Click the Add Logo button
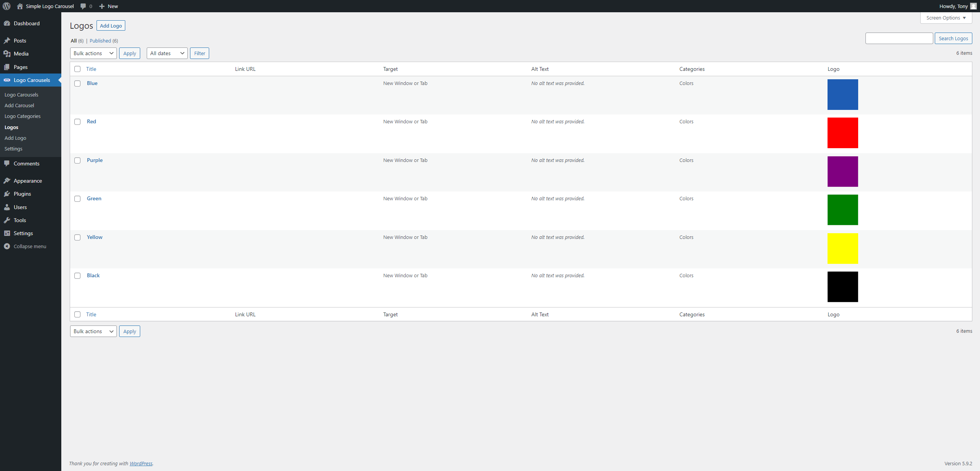980x471 pixels. (111, 26)
